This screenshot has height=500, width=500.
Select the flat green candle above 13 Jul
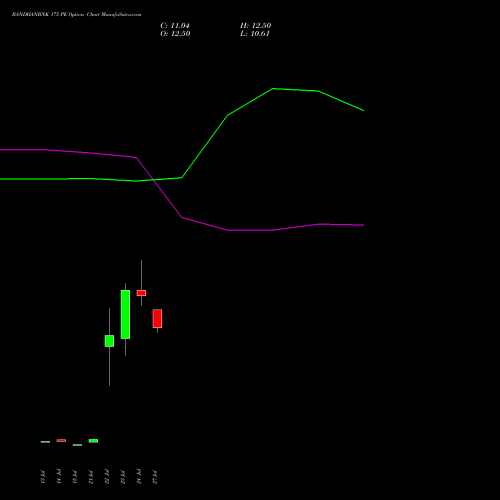click(x=45, y=442)
